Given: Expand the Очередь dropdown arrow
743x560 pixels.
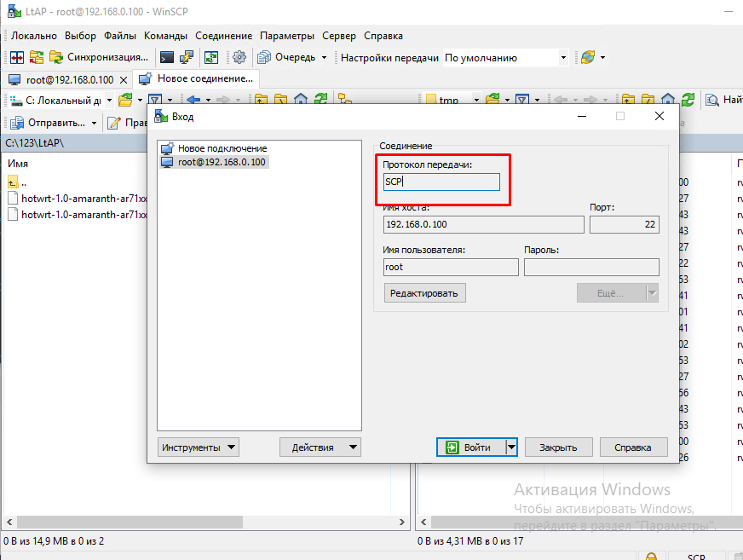Looking at the screenshot, I should coord(324,57).
